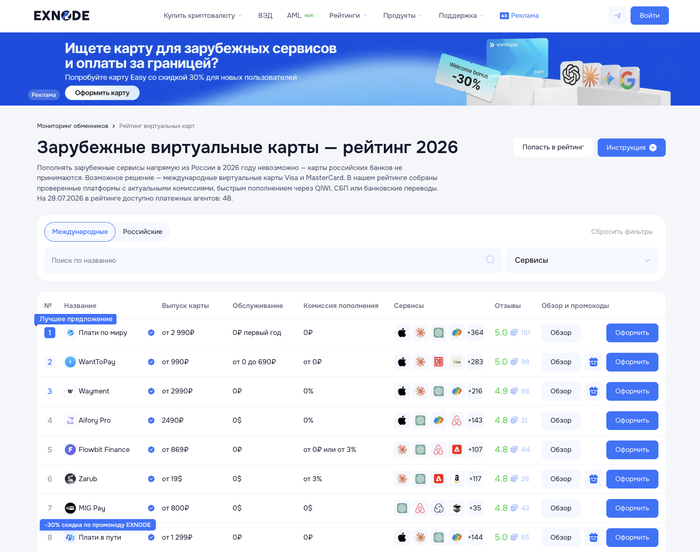This screenshot has height=552, width=700.
Task: Click Оформить for Плати по миру
Action: 632,333
